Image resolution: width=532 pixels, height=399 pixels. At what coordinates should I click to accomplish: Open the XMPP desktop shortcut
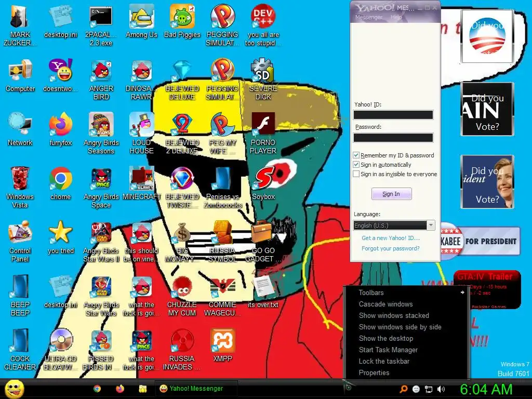coord(222,345)
